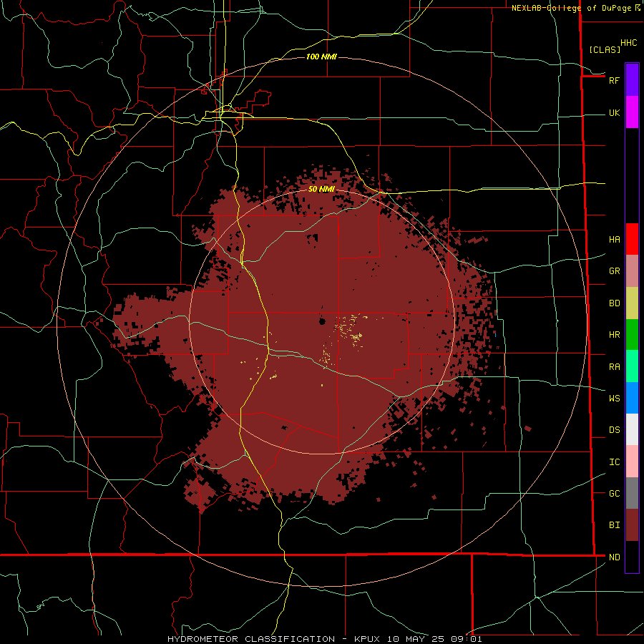Click the magenta UK legend swatch

click(632, 112)
